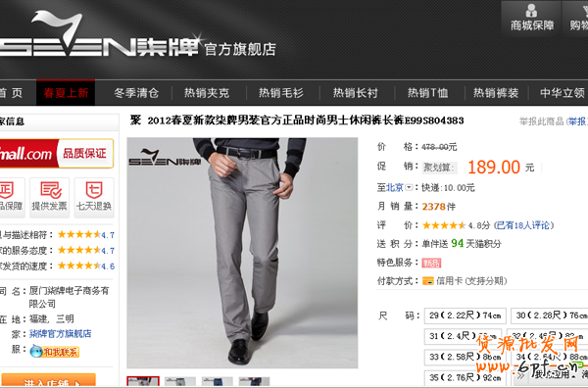Click the 和我联系 chat icon

pyautogui.click(x=55, y=352)
